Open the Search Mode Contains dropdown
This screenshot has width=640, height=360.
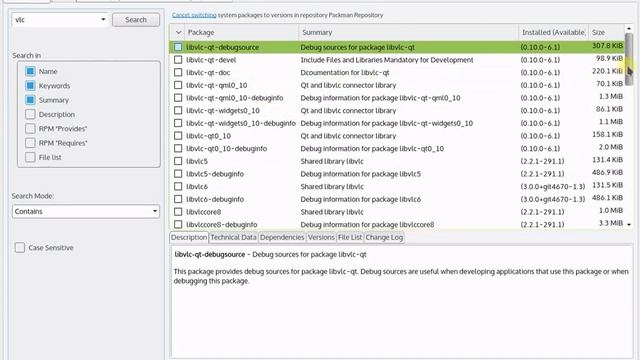click(86, 211)
